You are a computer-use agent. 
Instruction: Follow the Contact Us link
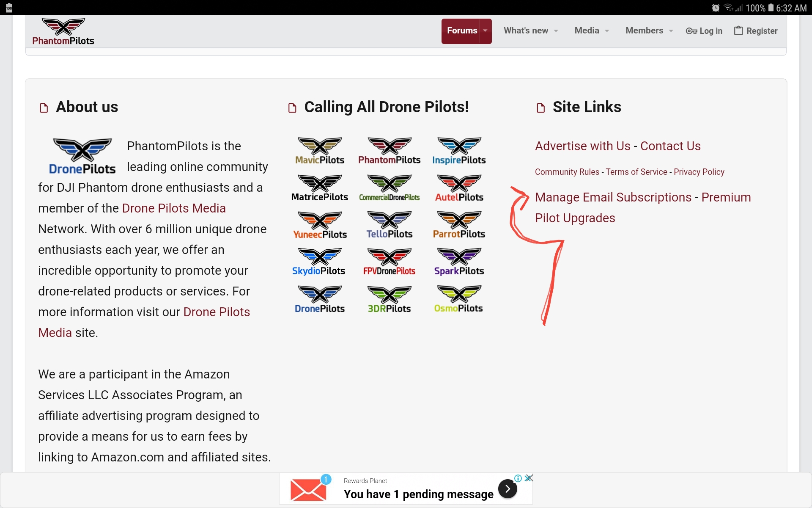(670, 146)
